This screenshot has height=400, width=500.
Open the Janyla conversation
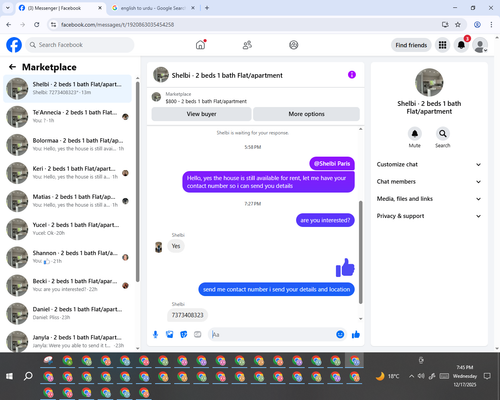[x=67, y=341]
